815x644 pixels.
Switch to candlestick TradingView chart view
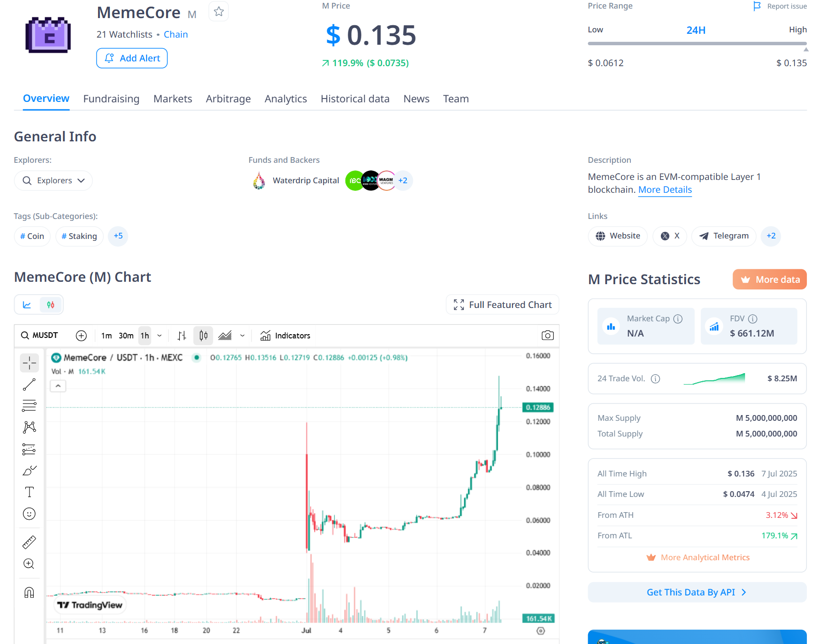(x=50, y=305)
